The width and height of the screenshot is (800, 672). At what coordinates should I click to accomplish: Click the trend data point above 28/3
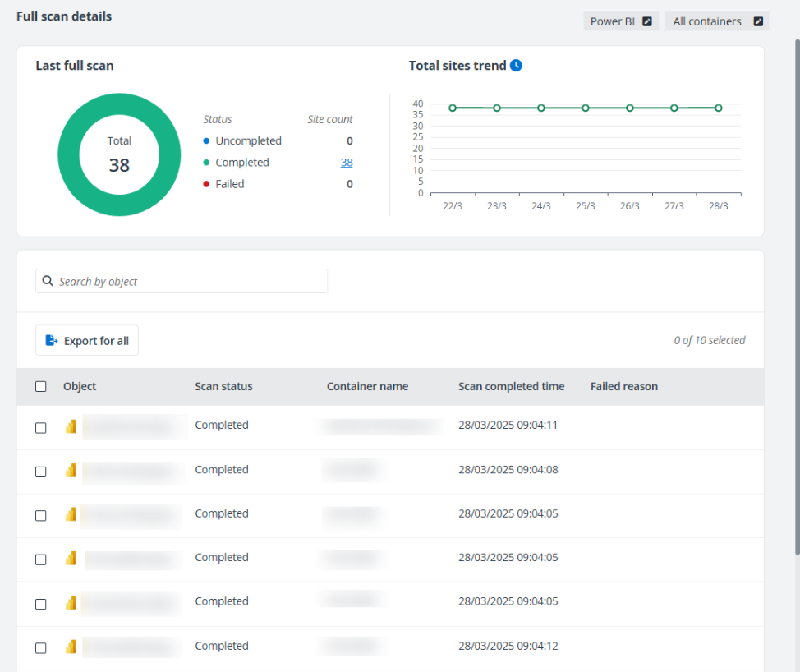click(718, 108)
